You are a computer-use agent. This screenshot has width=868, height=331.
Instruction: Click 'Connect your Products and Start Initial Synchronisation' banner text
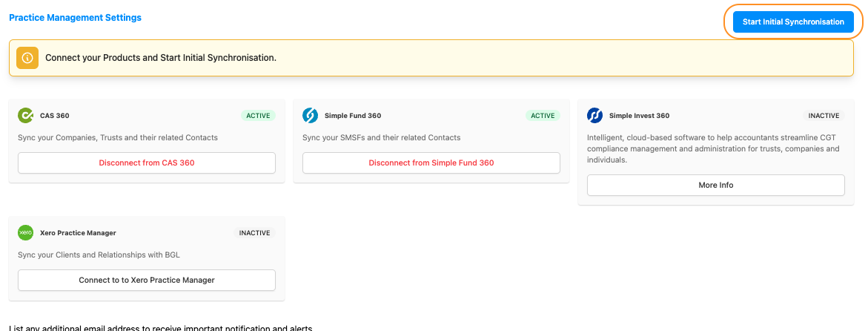point(161,58)
